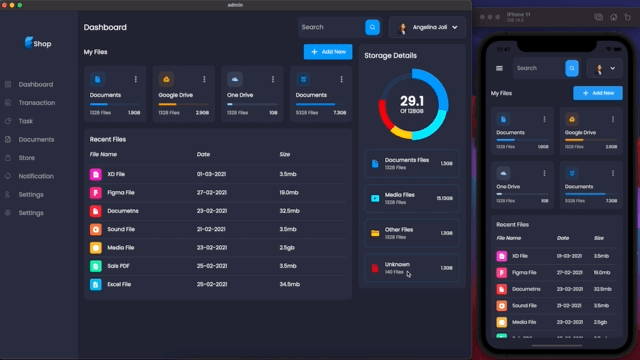Click the screenshot camera icon in simulator toolbar

click(x=598, y=17)
